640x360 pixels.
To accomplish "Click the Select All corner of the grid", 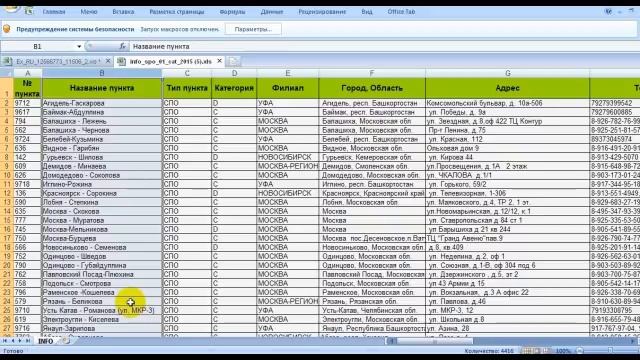I will click(7, 73).
